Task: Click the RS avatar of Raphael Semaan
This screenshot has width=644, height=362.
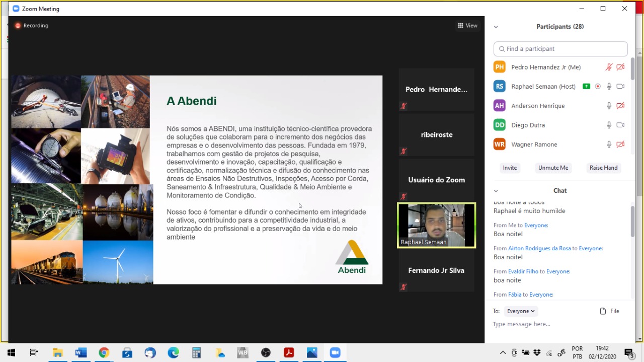Action: pos(499,87)
